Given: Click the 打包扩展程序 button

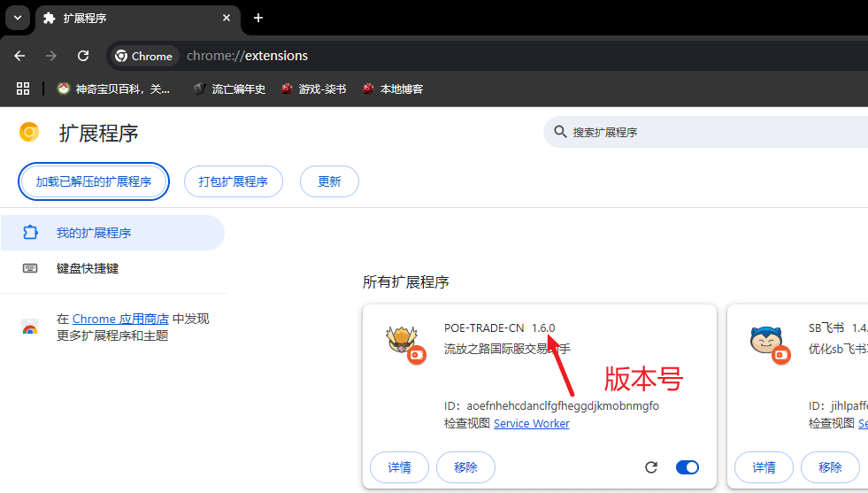Looking at the screenshot, I should click(x=233, y=181).
